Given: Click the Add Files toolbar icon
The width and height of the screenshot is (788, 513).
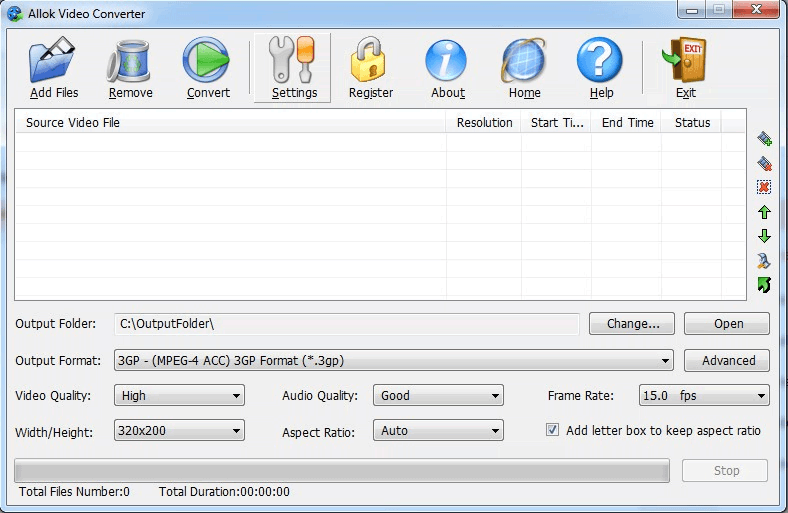Looking at the screenshot, I should pos(53,59).
